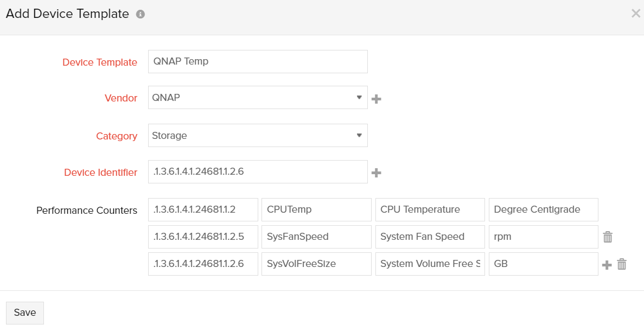Edit the Device Template name field
The image size is (644, 331).
258,61
